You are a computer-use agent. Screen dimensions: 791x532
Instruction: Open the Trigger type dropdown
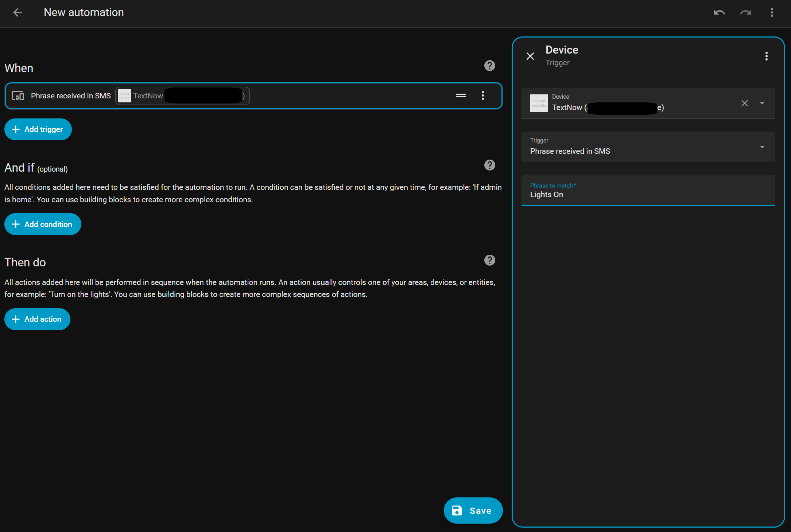pos(648,147)
